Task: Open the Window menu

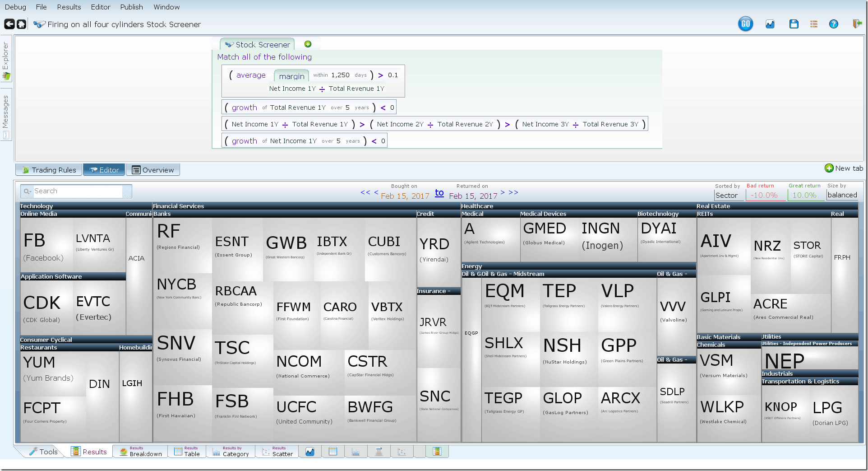Action: point(166,7)
